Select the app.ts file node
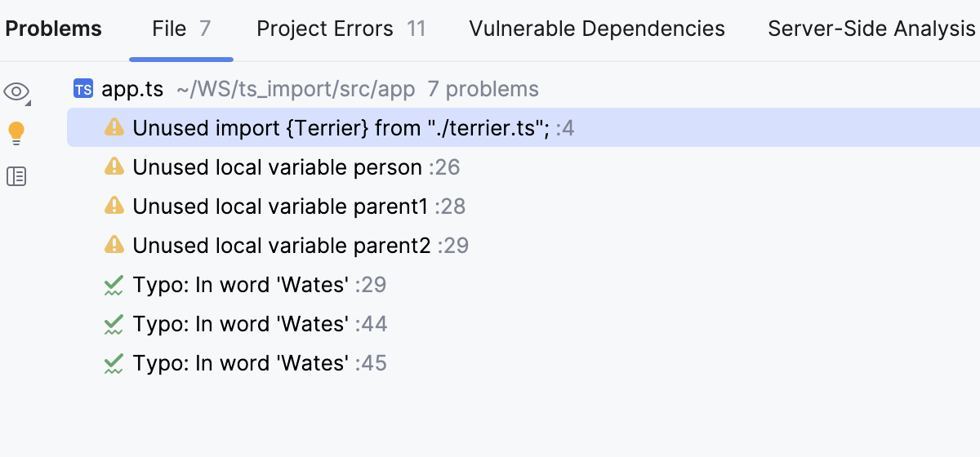 click(x=132, y=89)
